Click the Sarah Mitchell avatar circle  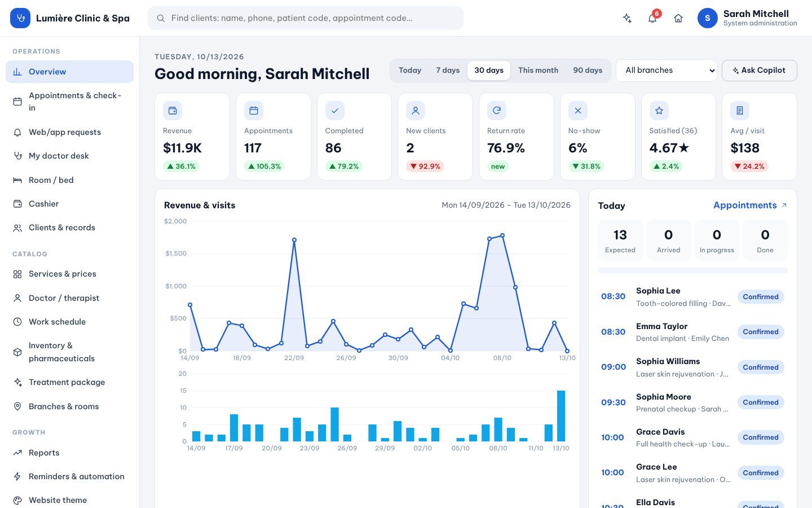pyautogui.click(x=708, y=18)
